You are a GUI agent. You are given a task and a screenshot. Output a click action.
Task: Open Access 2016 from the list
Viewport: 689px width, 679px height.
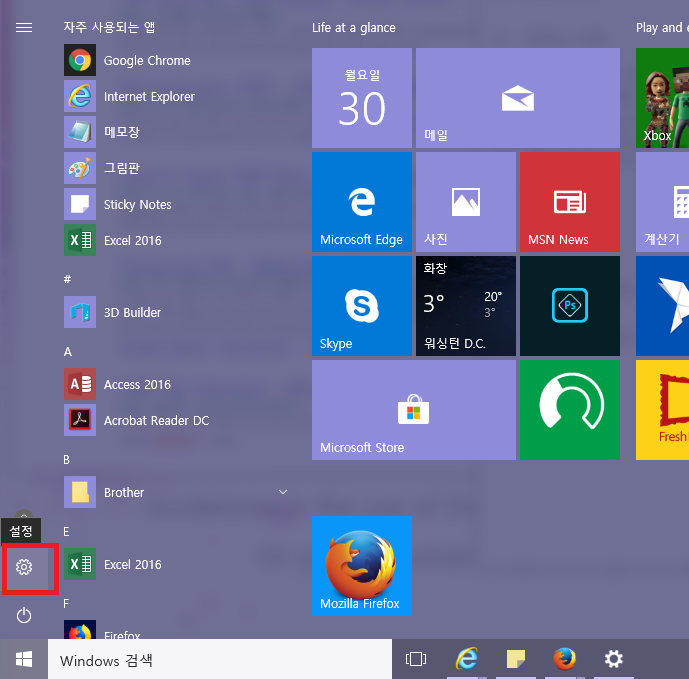(176, 384)
